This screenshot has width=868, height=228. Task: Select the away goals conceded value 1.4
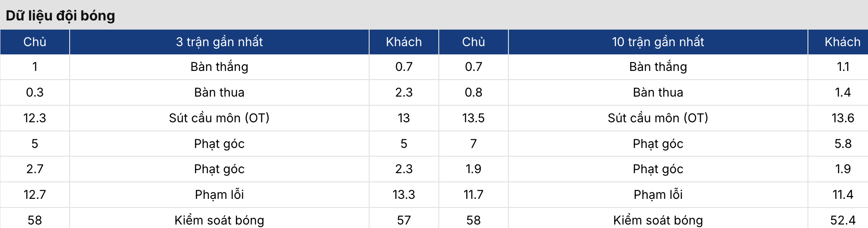[x=843, y=92]
